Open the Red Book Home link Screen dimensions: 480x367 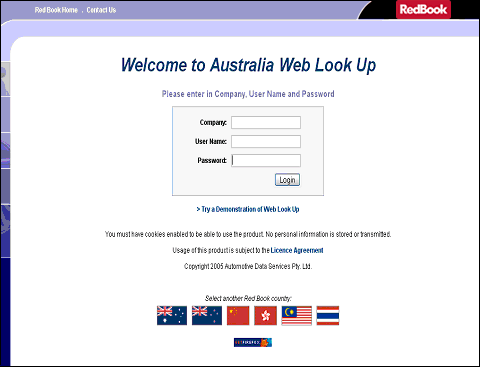[56, 10]
